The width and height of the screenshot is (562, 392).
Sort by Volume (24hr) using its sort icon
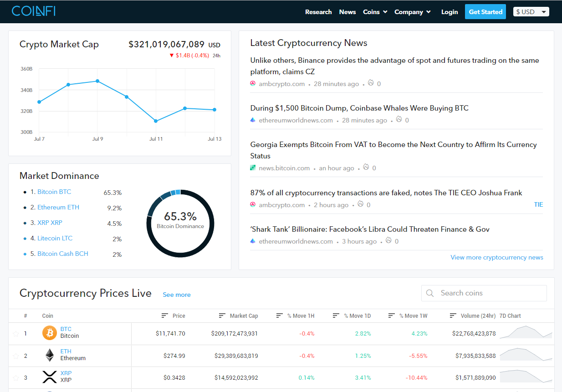[453, 316]
